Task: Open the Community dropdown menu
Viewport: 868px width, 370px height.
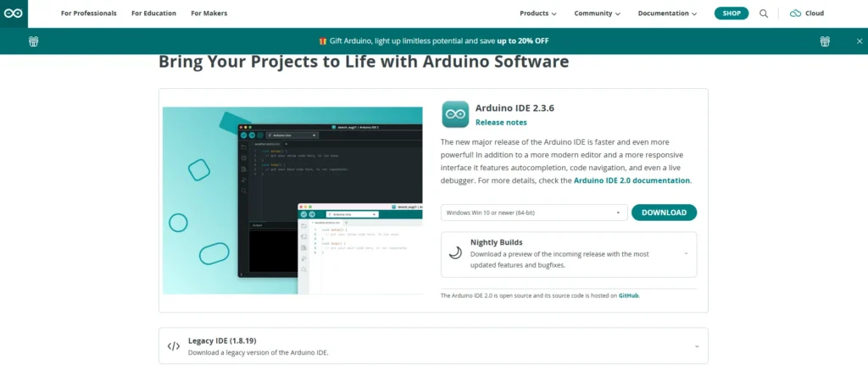Action: coord(598,14)
